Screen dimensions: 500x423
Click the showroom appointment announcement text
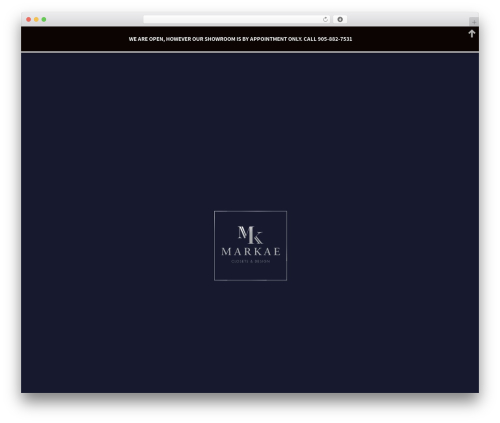(240, 39)
